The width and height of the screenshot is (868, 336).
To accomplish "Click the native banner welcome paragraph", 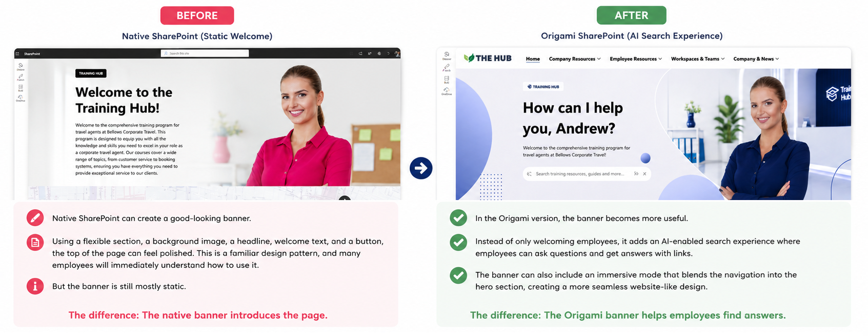I will click(x=129, y=149).
